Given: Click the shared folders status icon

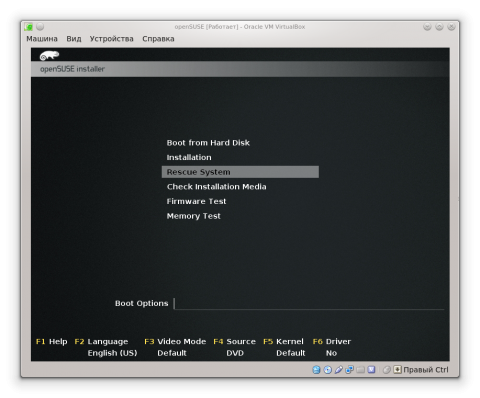Looking at the screenshot, I should tap(360, 369).
